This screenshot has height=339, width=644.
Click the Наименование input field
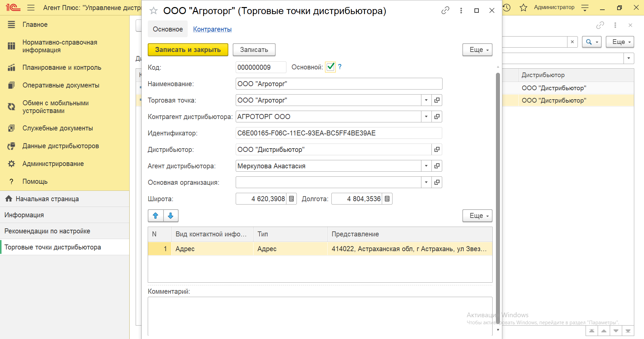click(x=339, y=84)
